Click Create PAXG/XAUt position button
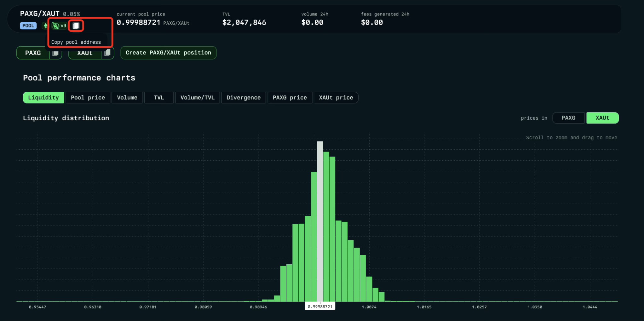This screenshot has height=321, width=644. 168,53
